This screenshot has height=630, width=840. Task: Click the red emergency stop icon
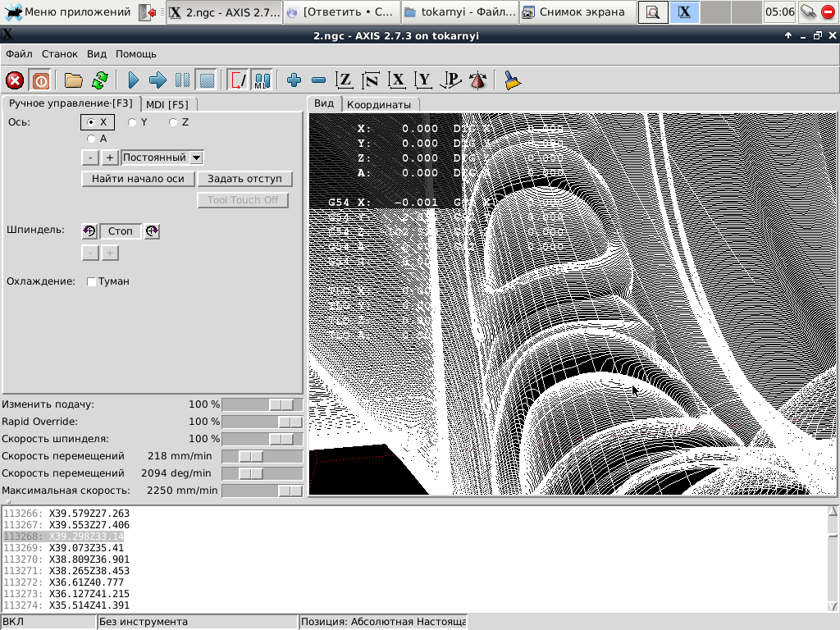coord(15,80)
